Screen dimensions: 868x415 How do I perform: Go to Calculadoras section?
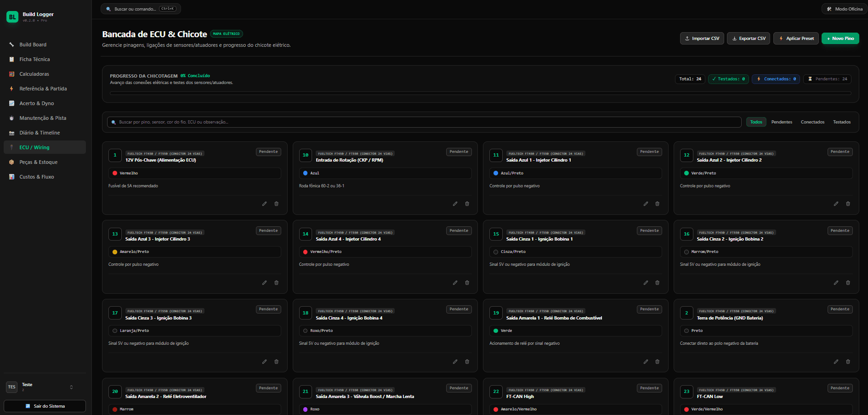click(x=45, y=74)
